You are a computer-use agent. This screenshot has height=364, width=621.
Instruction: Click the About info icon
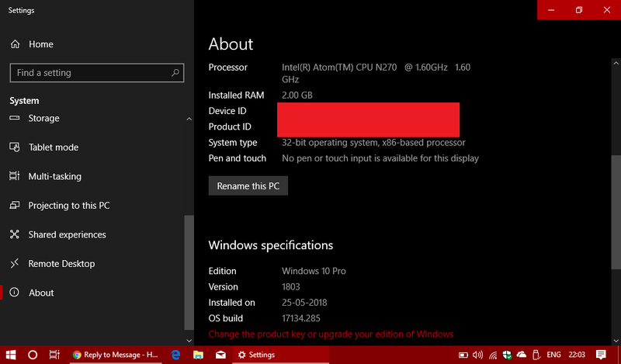[14, 293]
